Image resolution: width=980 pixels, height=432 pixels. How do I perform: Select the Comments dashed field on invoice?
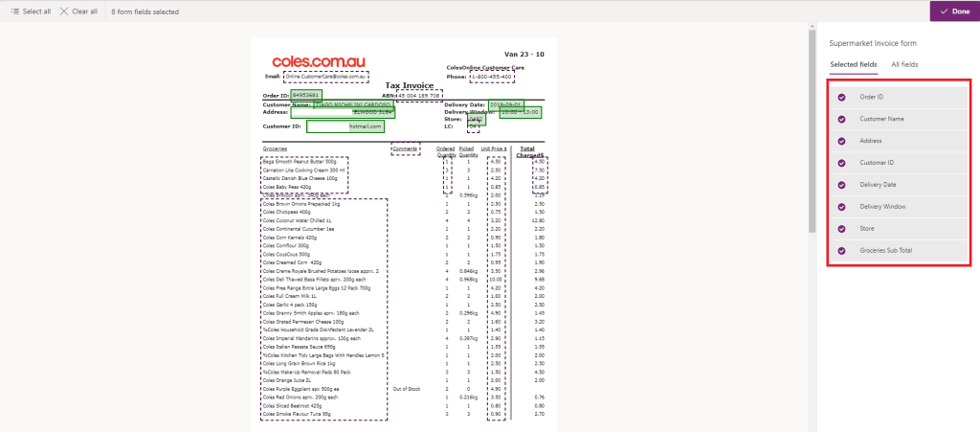405,148
